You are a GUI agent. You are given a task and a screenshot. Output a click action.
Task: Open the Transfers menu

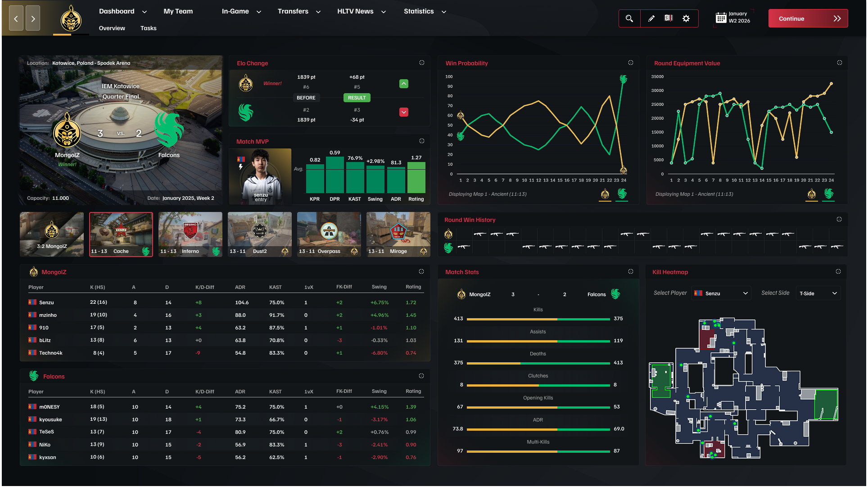click(x=293, y=11)
